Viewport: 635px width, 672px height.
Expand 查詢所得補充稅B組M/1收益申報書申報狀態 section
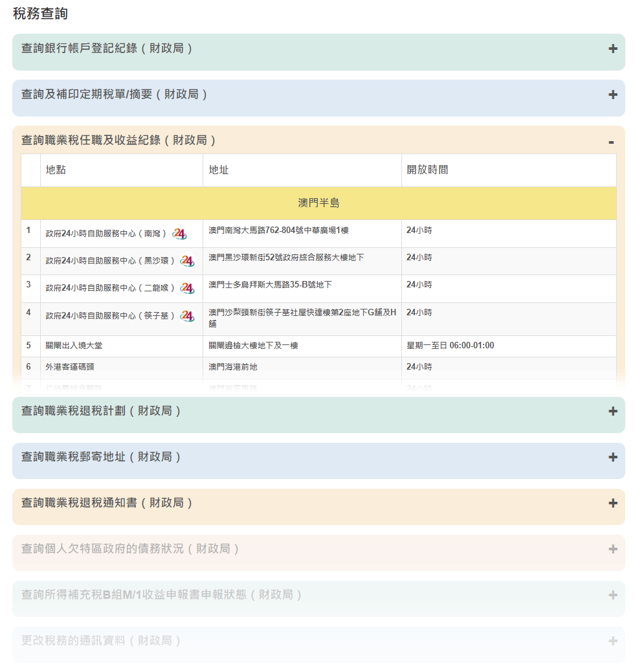pyautogui.click(x=162, y=595)
